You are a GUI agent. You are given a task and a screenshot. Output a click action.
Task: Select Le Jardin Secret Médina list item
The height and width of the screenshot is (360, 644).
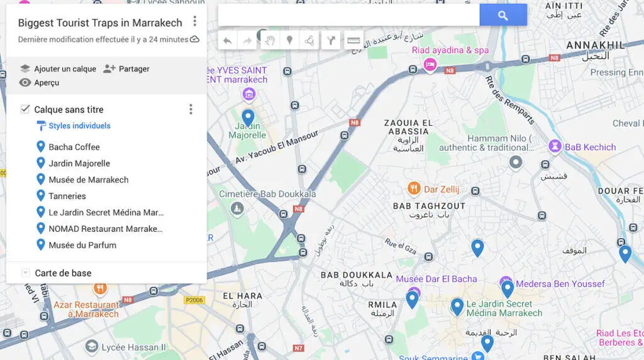coord(106,212)
